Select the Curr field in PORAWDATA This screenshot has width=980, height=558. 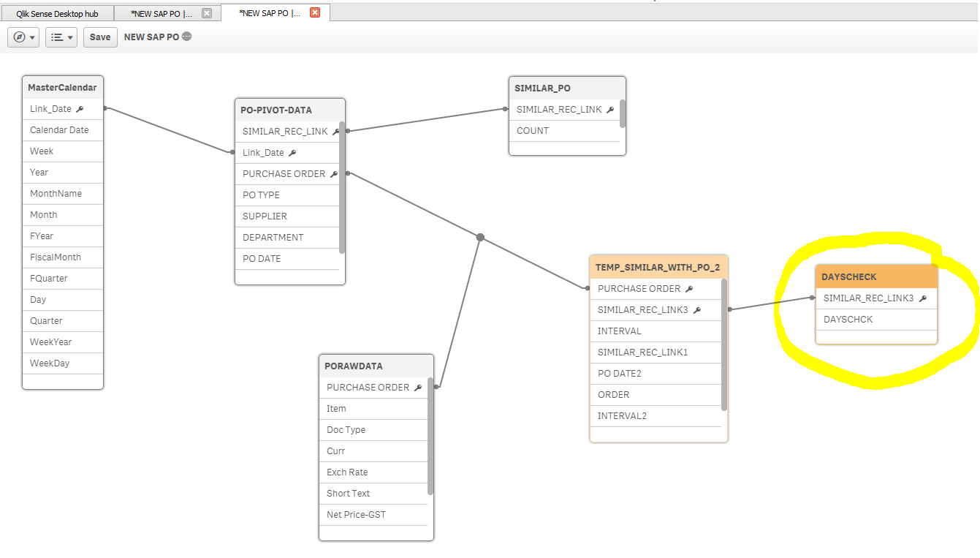click(x=373, y=451)
